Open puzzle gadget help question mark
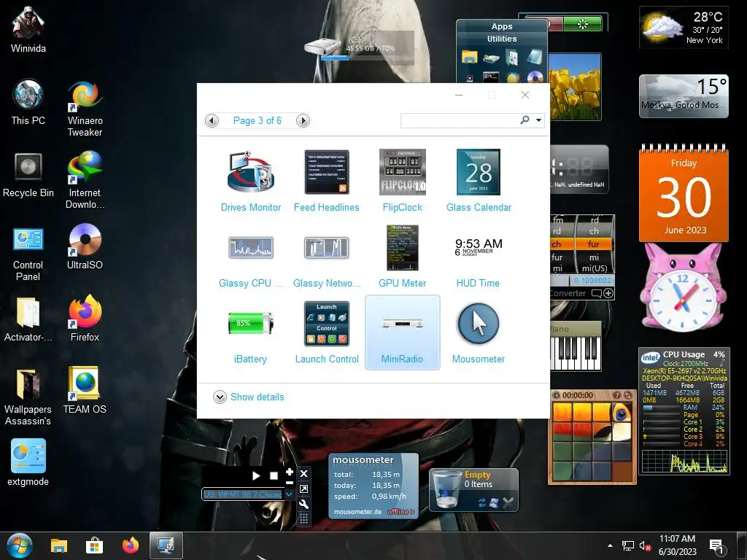The height and width of the screenshot is (560, 747). tap(616, 395)
